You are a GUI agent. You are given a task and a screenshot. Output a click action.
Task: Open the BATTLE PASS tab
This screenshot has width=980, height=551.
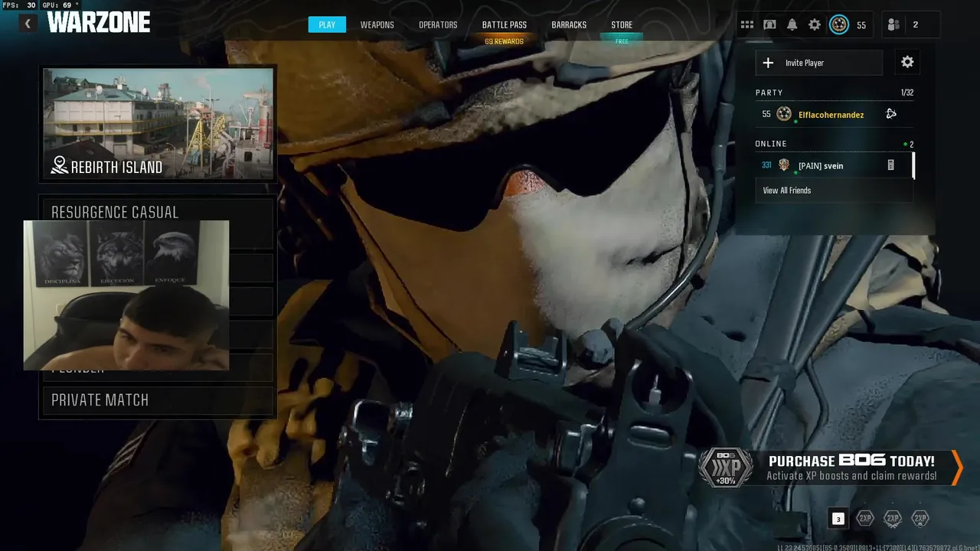[x=505, y=25]
